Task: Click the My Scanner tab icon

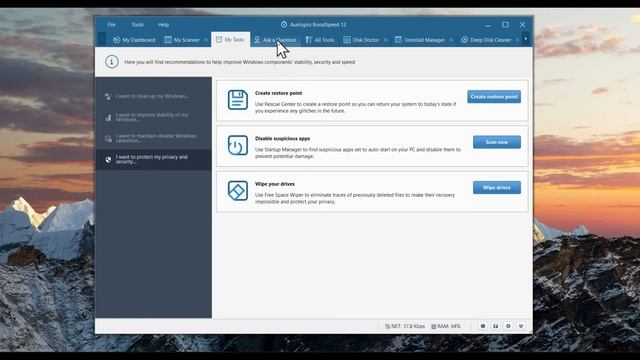Action: point(168,40)
